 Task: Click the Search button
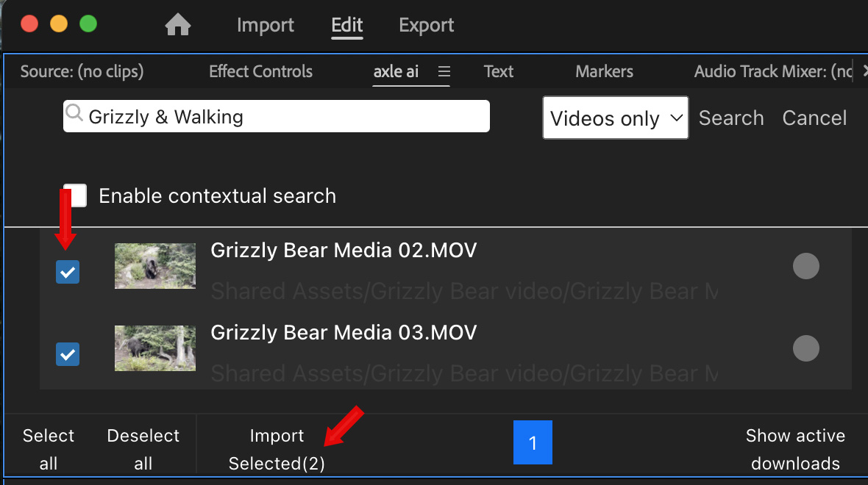[730, 118]
